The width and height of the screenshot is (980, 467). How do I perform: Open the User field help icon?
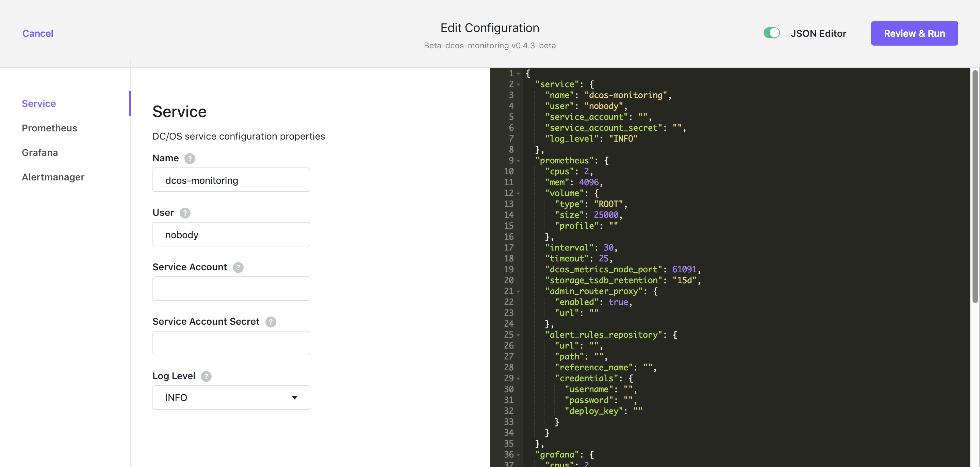click(185, 213)
